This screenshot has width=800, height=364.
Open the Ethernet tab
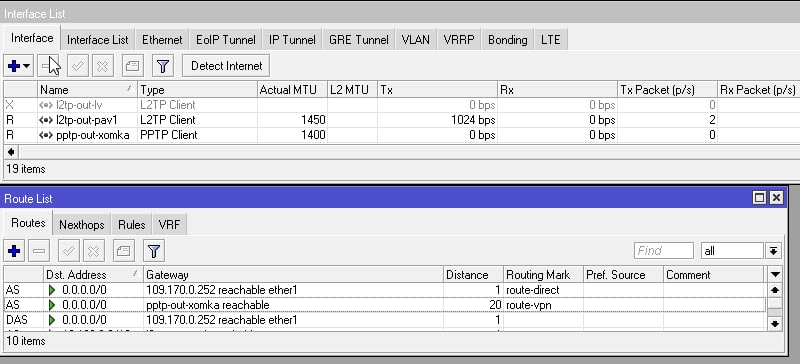pos(162,40)
